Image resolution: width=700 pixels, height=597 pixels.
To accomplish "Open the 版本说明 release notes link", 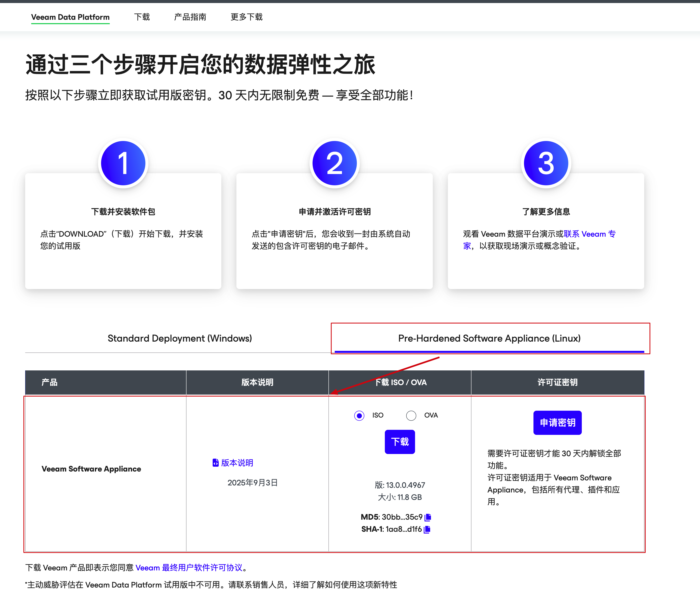I will (237, 462).
